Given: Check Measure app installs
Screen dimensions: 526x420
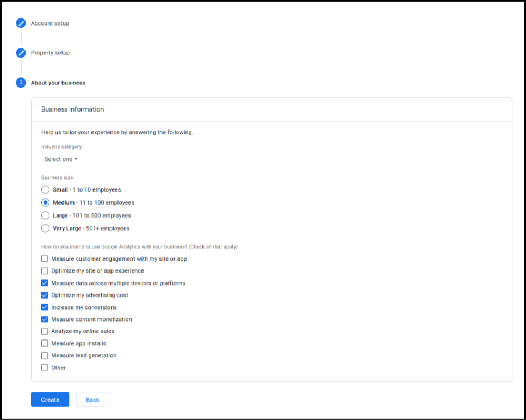Looking at the screenshot, I should tap(45, 343).
